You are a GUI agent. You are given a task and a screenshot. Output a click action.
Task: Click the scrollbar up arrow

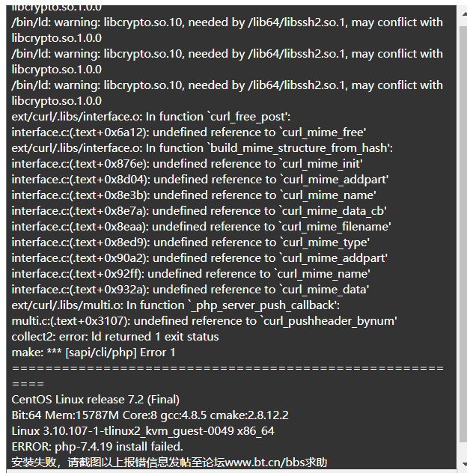(464, 14)
